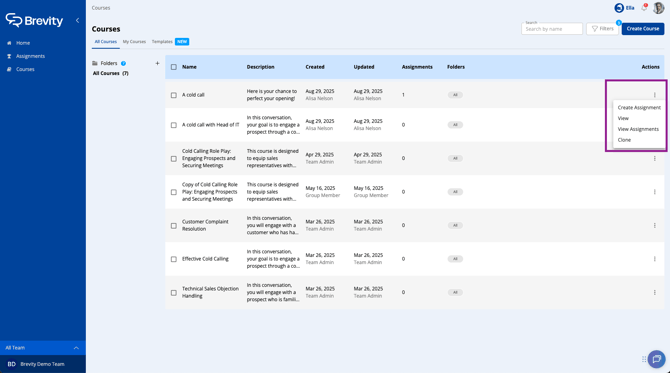670x373 pixels.
Task: Check the A cold call with Head of IT checkbox
Action: click(173, 125)
